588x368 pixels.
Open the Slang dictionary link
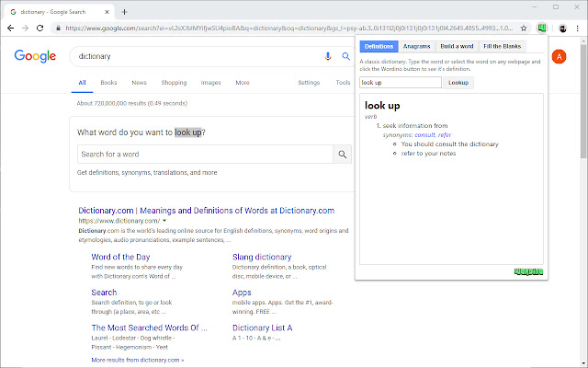click(262, 258)
